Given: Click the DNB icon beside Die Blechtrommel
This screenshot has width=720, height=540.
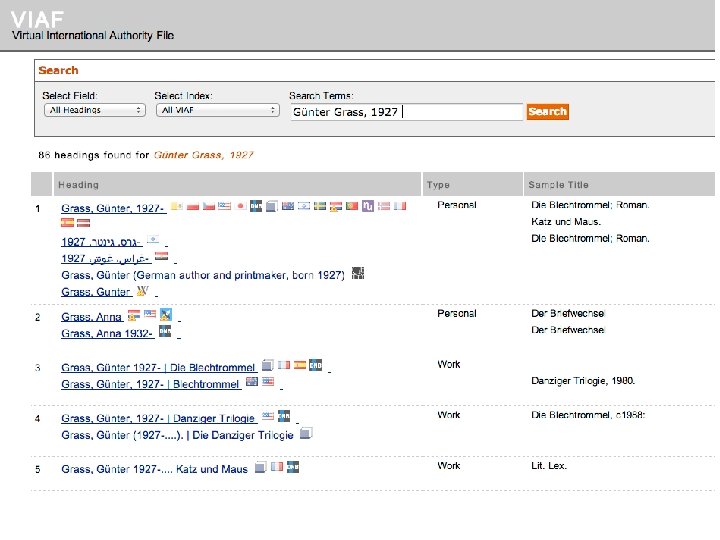Looking at the screenshot, I should (315, 365).
